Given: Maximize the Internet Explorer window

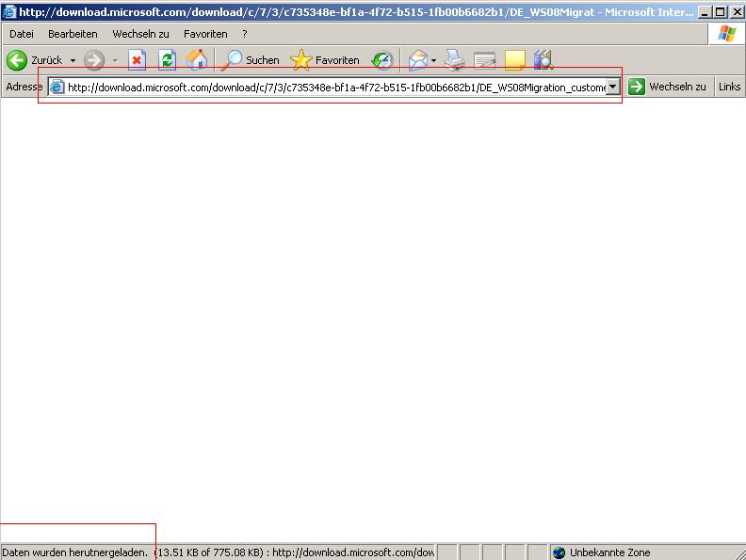Looking at the screenshot, I should point(721,12).
